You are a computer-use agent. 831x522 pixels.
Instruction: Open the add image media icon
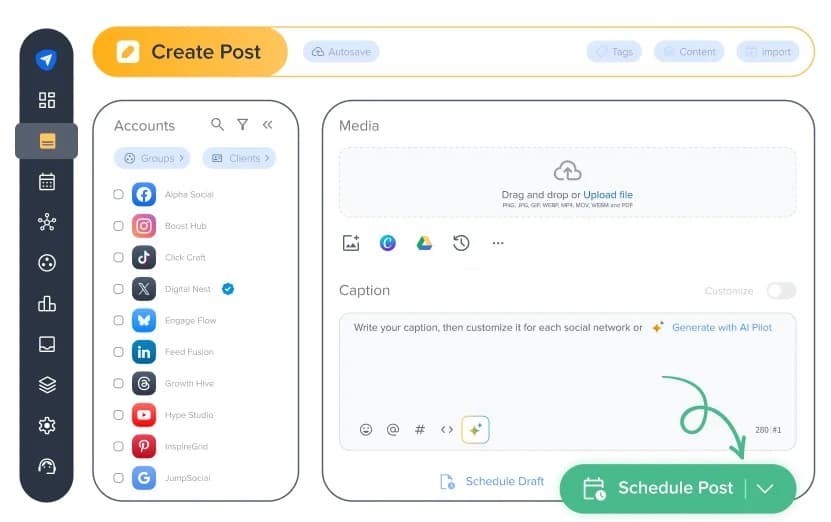[351, 243]
